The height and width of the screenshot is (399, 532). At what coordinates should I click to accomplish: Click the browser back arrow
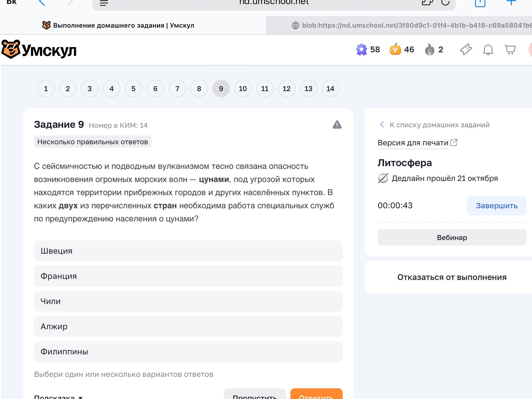click(x=42, y=3)
